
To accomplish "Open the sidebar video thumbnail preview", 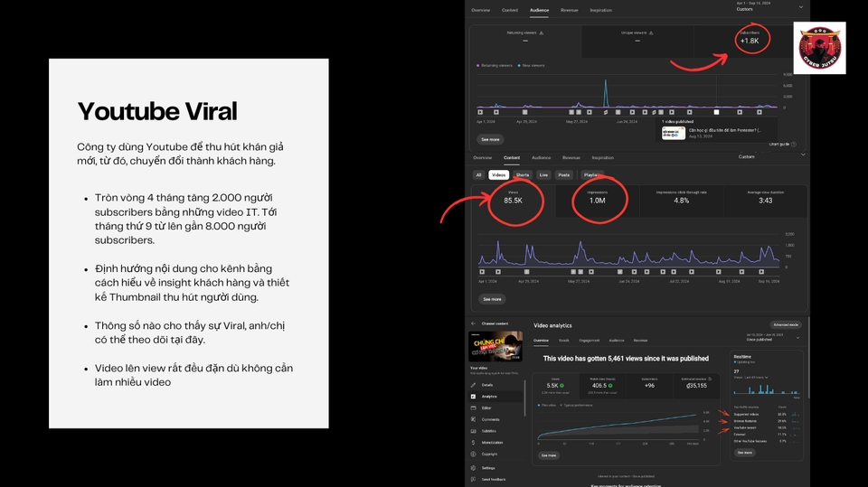I will tap(495, 346).
